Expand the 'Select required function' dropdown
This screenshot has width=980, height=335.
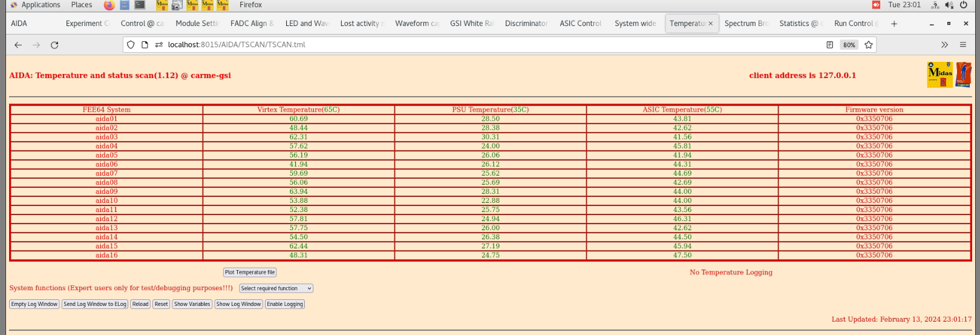(276, 288)
